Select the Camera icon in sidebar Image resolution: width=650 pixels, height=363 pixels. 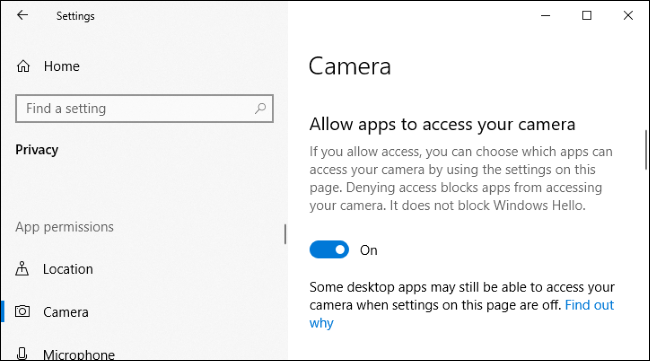point(22,311)
